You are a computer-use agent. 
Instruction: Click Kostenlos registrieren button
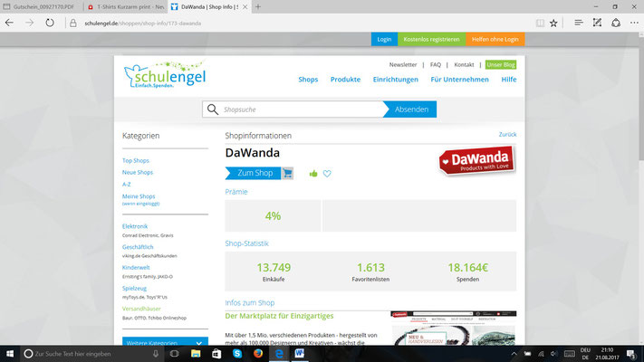pyautogui.click(x=432, y=39)
